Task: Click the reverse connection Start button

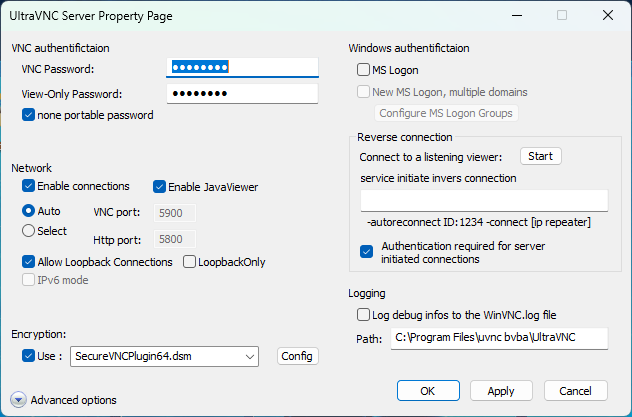Action: (541, 156)
